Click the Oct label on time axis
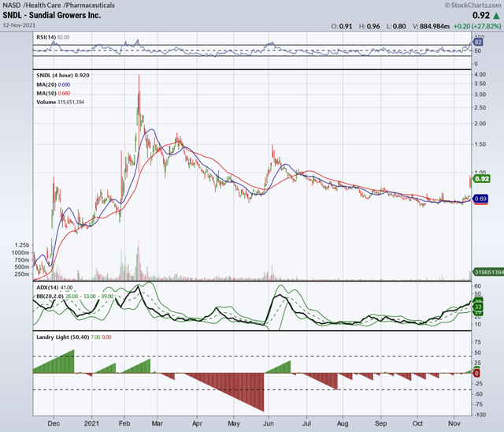 [x=417, y=423]
